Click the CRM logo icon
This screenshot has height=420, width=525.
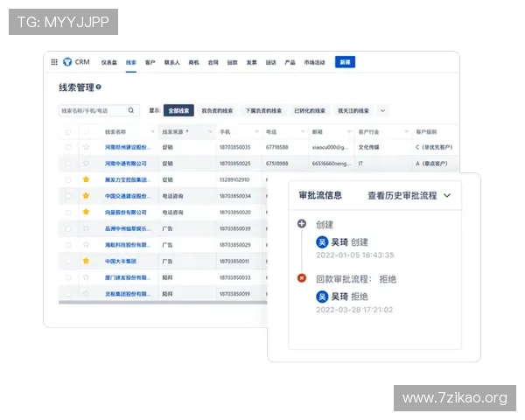[67, 62]
